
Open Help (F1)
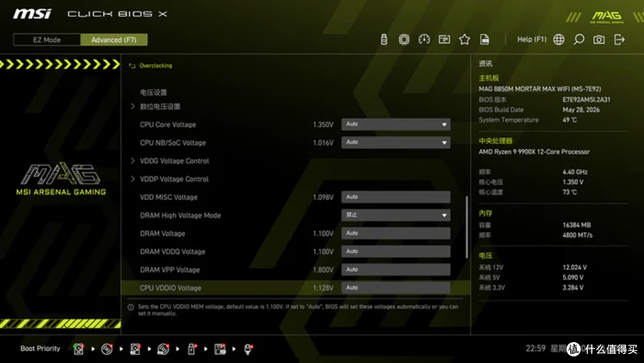tap(531, 39)
